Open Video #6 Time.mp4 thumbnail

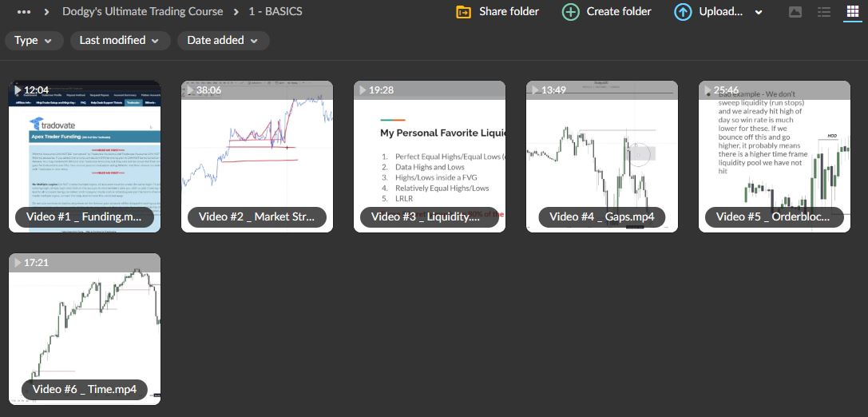(85, 328)
